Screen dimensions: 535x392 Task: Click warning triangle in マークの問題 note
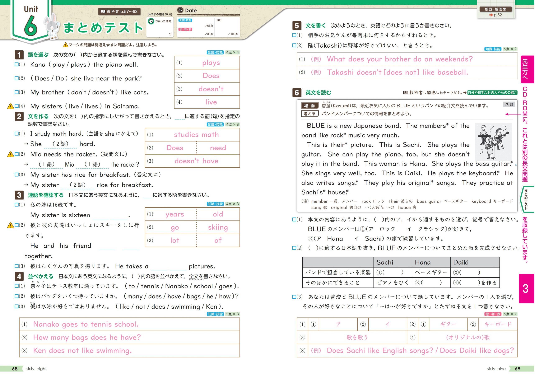(65, 45)
